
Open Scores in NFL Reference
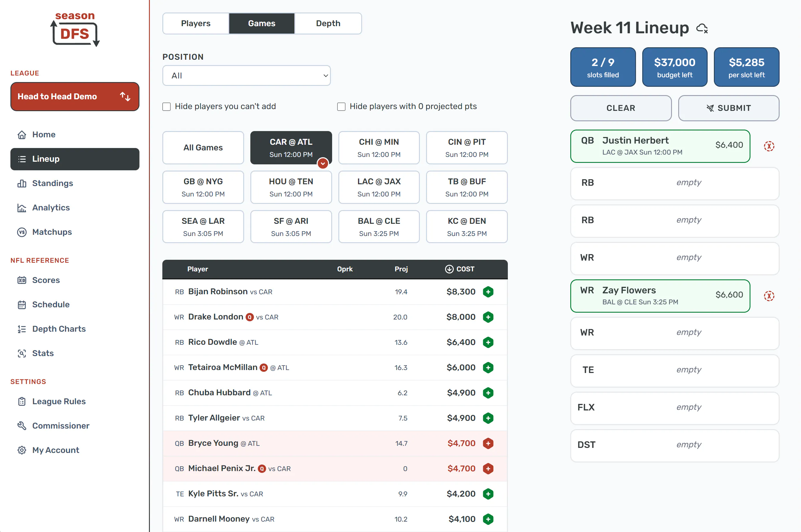click(x=75, y=280)
